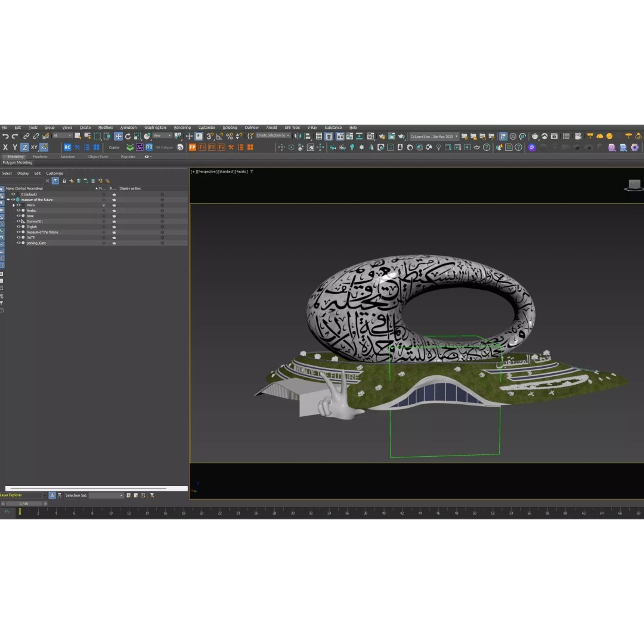
Task: Toggle X axis constraint
Action: click(5, 147)
